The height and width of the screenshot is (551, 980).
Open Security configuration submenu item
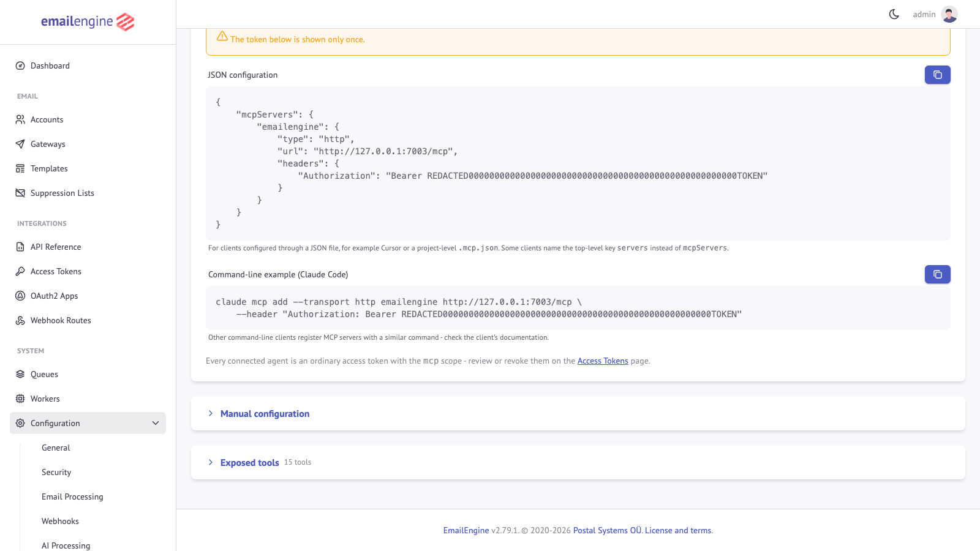point(56,472)
